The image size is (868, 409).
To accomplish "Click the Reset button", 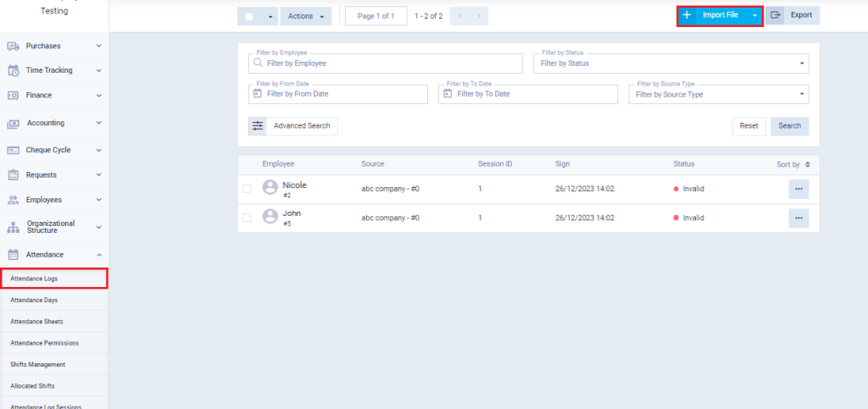I will tap(749, 126).
